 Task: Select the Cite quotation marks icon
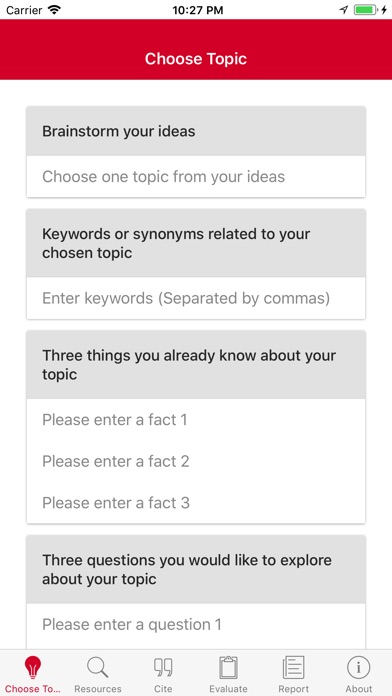[163, 667]
